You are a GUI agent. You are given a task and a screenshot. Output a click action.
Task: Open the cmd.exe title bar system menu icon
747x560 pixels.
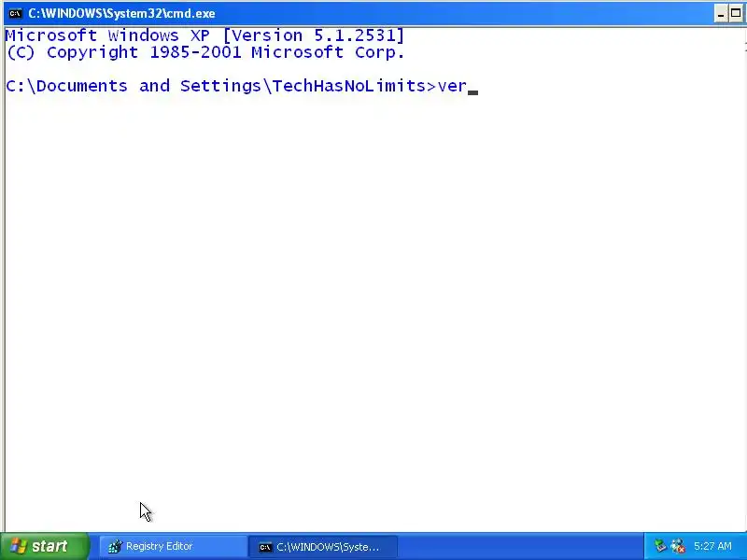tap(15, 13)
